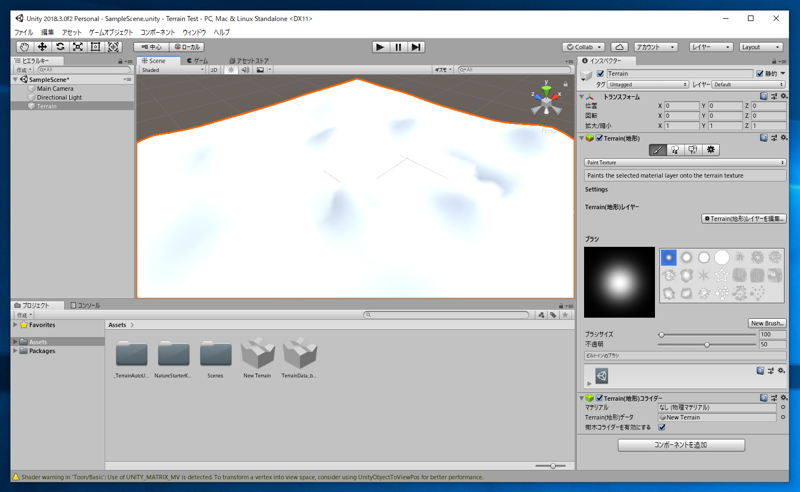Open the Layout dropdown
Image resolution: width=800 pixels, height=492 pixels.
[761, 47]
